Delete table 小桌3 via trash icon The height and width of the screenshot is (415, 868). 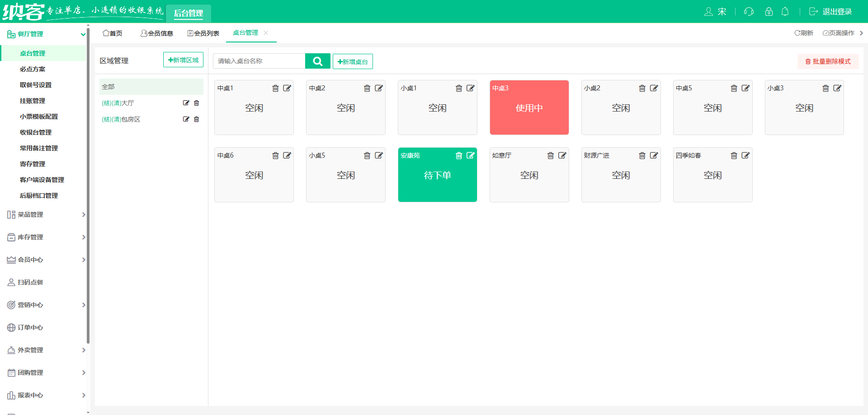pyautogui.click(x=826, y=88)
